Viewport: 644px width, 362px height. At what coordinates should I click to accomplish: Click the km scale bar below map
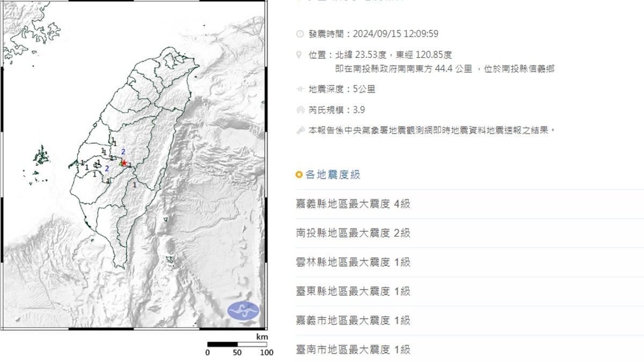click(x=237, y=344)
